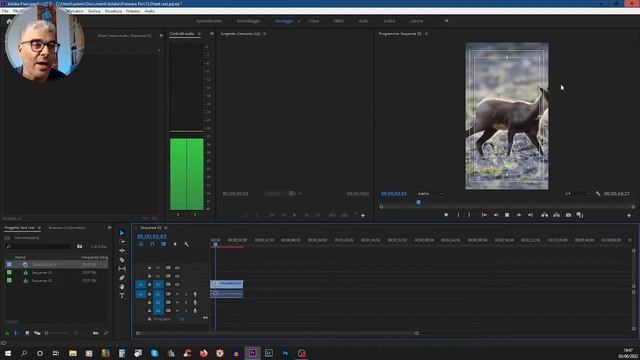Add marker in Program monitor
Viewport: 640px width, 360px height.
[446, 215]
